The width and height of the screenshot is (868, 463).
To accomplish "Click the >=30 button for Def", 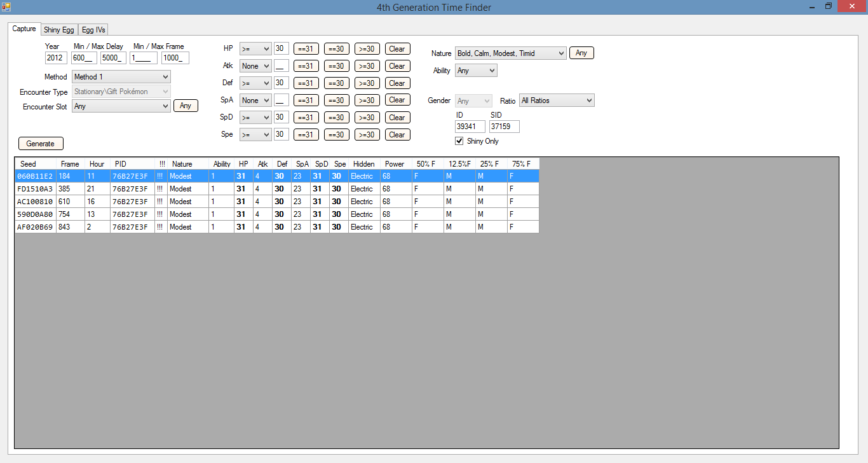I will click(367, 83).
